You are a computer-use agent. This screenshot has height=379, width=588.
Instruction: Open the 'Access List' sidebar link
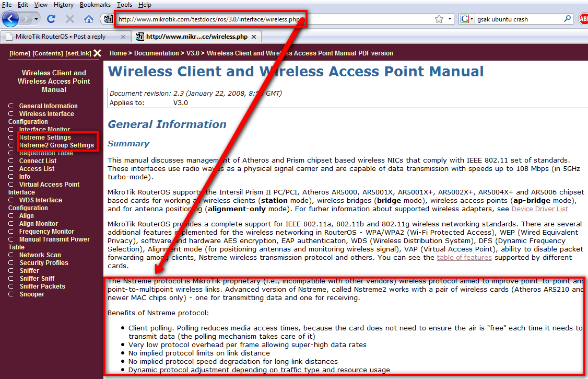tap(37, 169)
